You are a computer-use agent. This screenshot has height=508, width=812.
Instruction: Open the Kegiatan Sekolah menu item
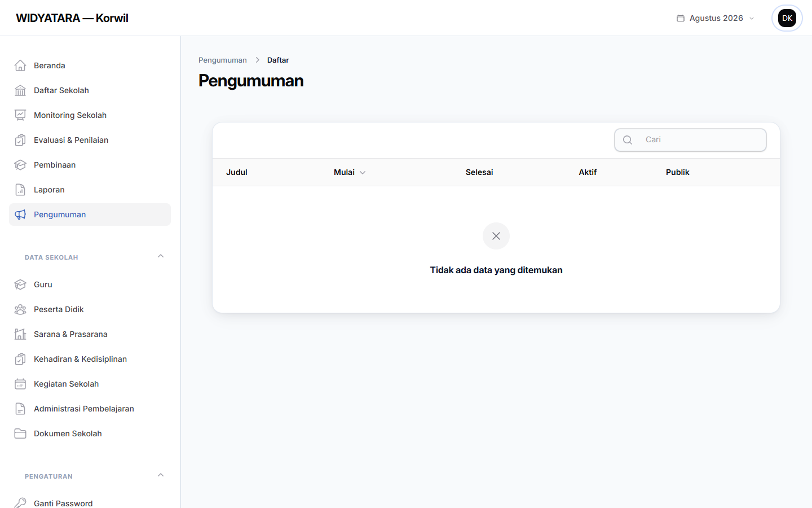tap(90, 384)
